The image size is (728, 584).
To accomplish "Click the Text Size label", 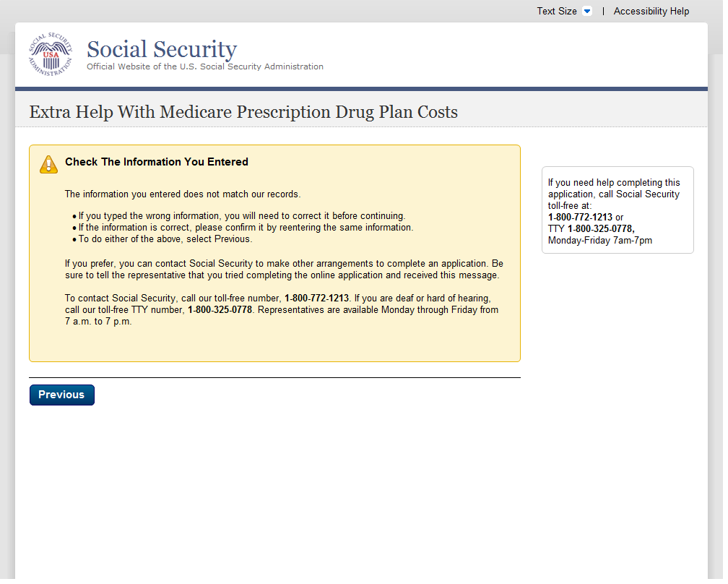I will [x=556, y=12].
